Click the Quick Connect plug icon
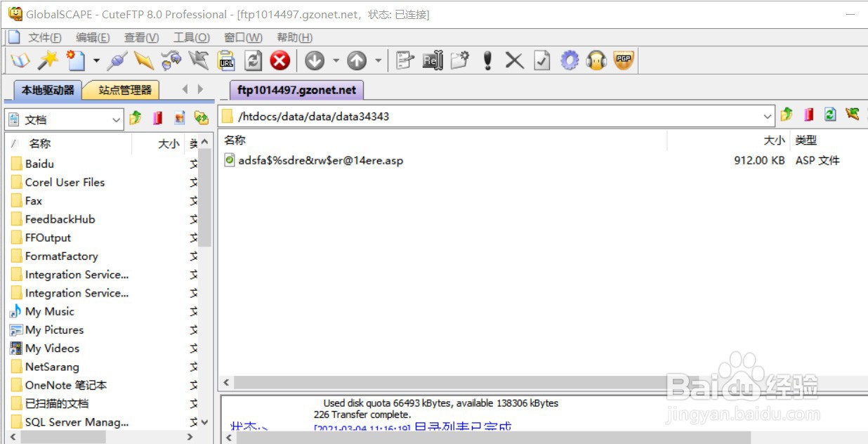868x444 pixels. pyautogui.click(x=117, y=60)
